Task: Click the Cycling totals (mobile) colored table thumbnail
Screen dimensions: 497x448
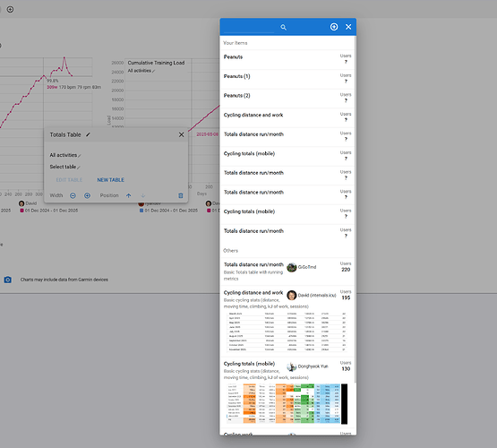Action: coord(287,403)
